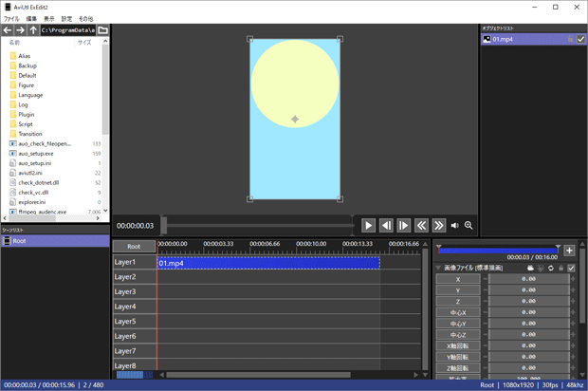Step back one frame
Viewport: 588px width, 391px height.
tap(386, 226)
